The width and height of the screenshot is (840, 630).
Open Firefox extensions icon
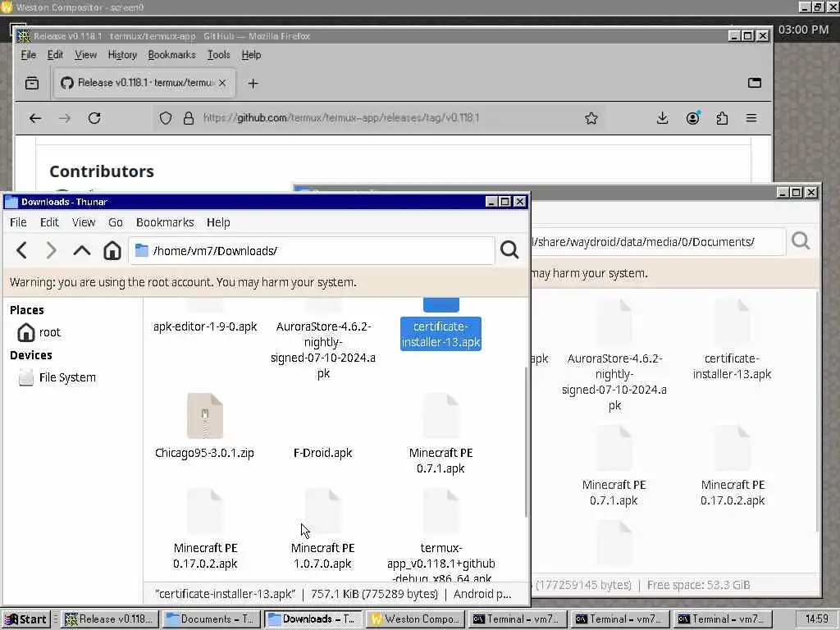pos(722,118)
